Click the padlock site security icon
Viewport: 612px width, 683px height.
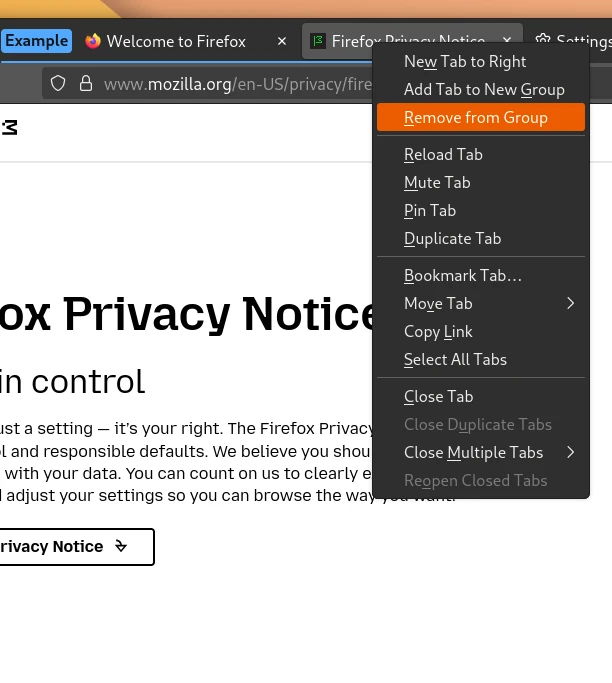[x=86, y=84]
